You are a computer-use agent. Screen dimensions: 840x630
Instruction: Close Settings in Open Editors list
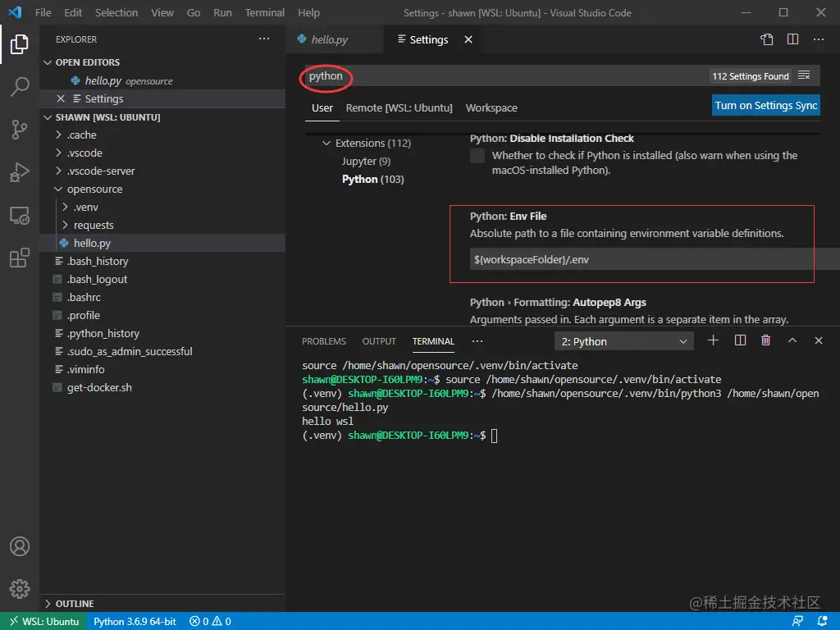point(61,98)
